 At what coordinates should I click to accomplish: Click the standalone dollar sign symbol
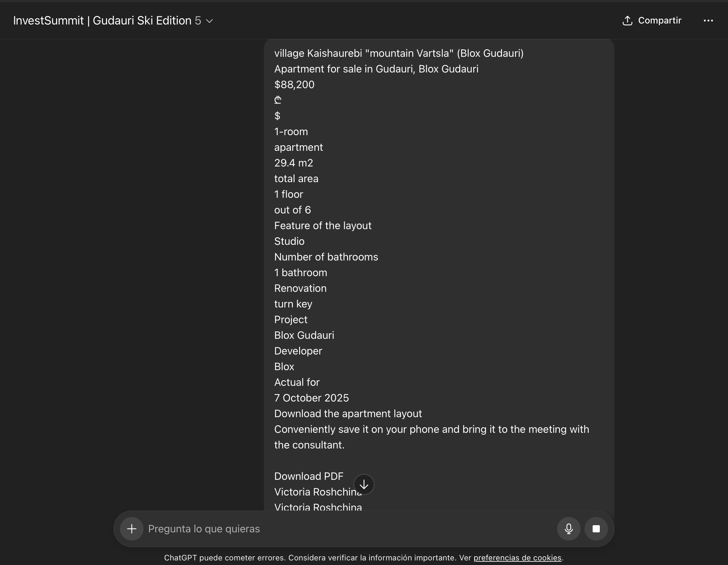(277, 116)
